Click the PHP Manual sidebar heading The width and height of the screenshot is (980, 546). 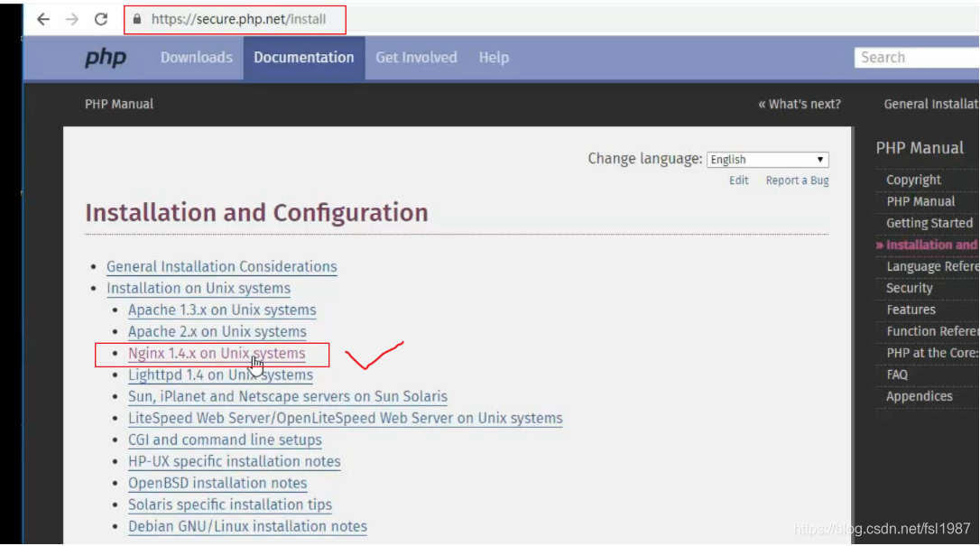(920, 148)
